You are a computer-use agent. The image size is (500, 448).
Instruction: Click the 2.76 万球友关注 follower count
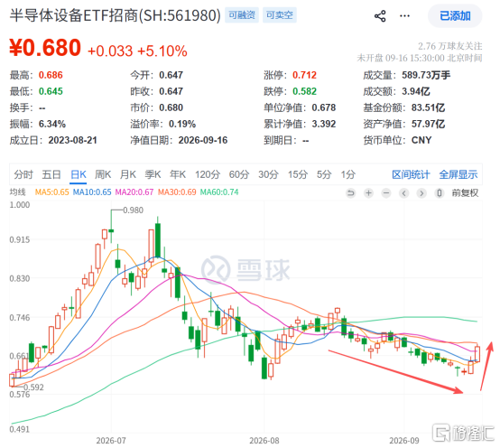450,46
